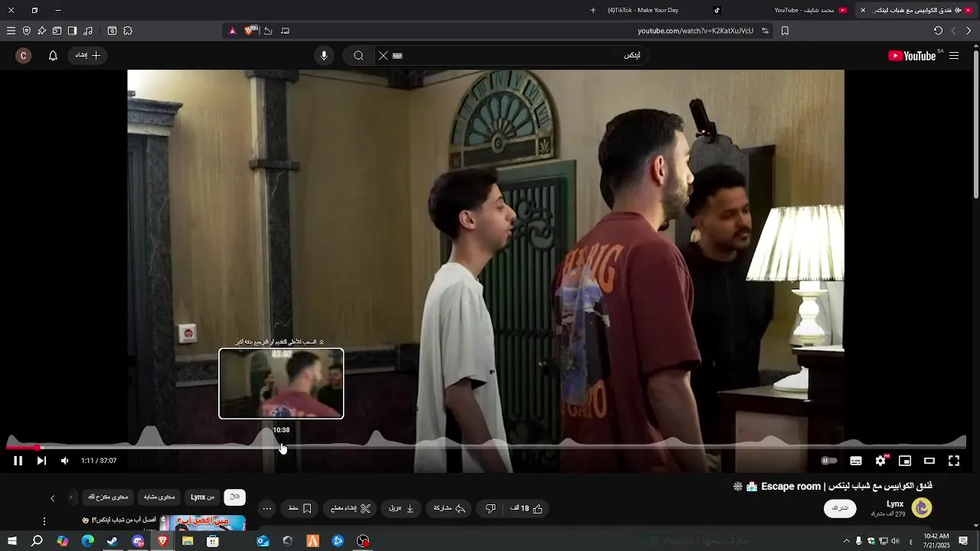Open the suggested video thumbnail
980x551 pixels.
(202, 523)
